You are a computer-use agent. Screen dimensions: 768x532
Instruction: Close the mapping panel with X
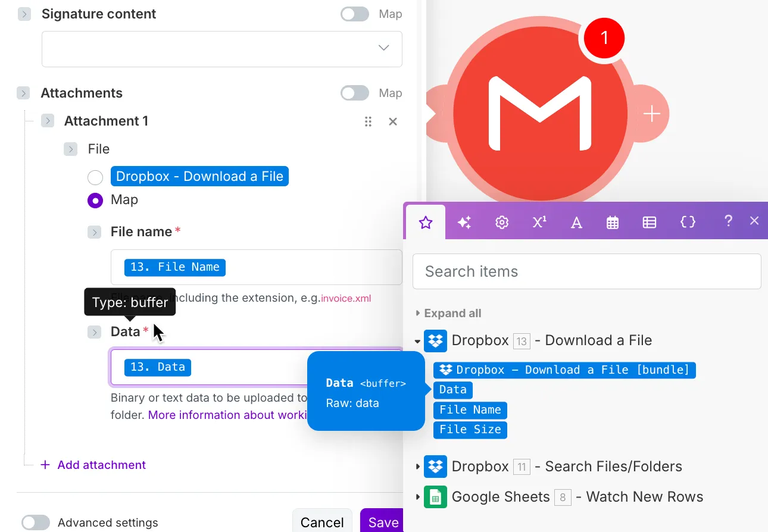pos(754,221)
